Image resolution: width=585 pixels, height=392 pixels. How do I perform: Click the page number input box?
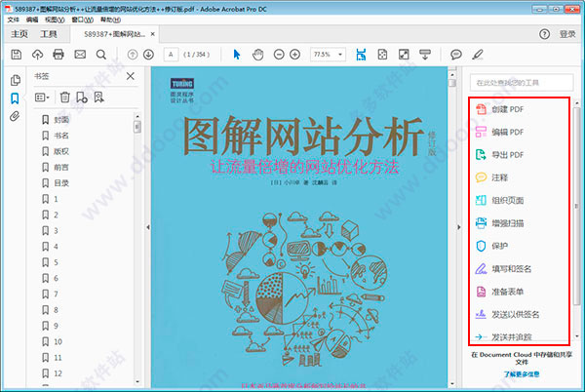pos(171,55)
